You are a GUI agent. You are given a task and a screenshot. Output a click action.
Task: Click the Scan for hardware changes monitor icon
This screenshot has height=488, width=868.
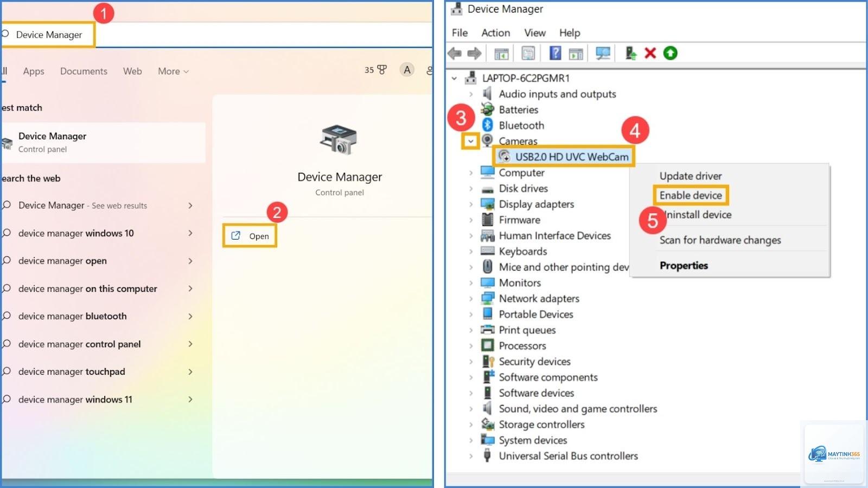tap(603, 53)
